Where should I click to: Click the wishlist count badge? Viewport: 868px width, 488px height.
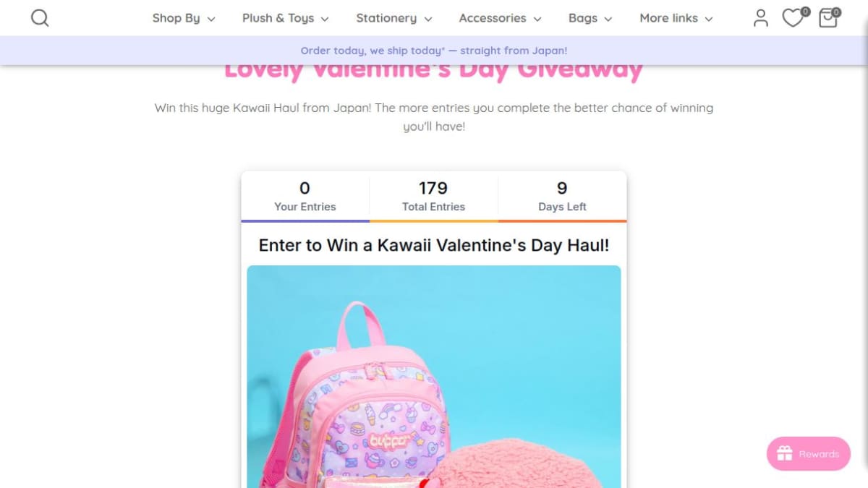click(805, 12)
